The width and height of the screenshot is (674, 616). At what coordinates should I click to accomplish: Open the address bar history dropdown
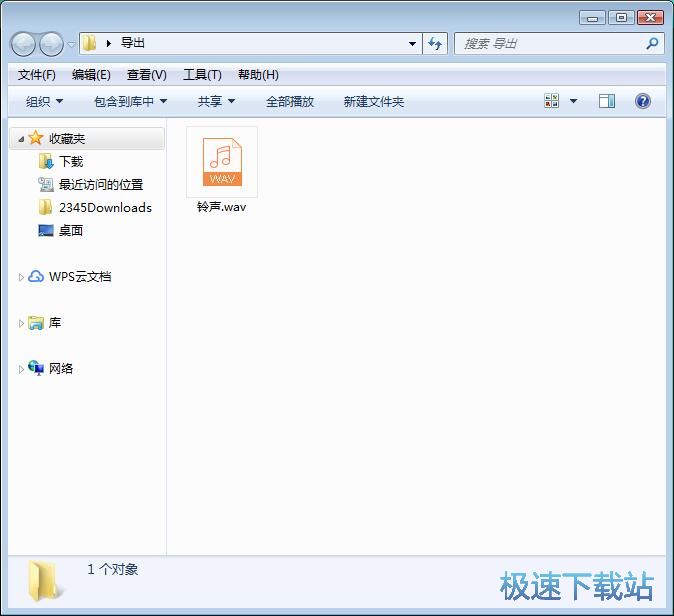pyautogui.click(x=412, y=43)
